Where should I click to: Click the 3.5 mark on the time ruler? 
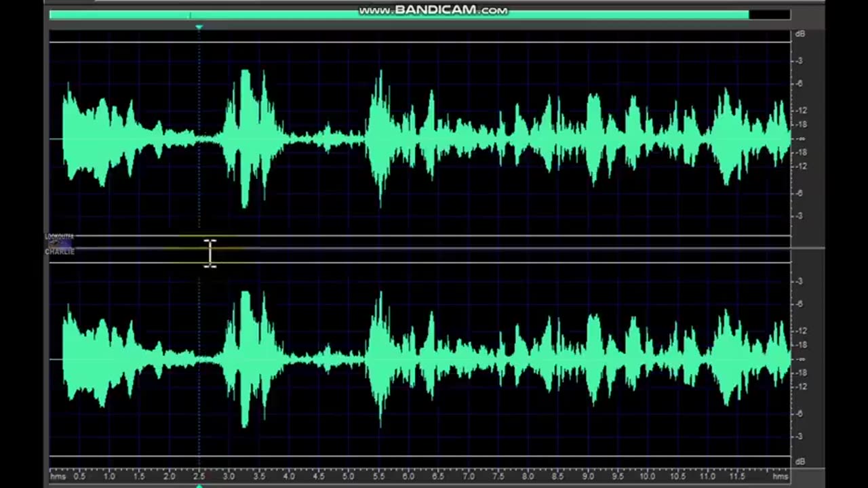[258, 476]
